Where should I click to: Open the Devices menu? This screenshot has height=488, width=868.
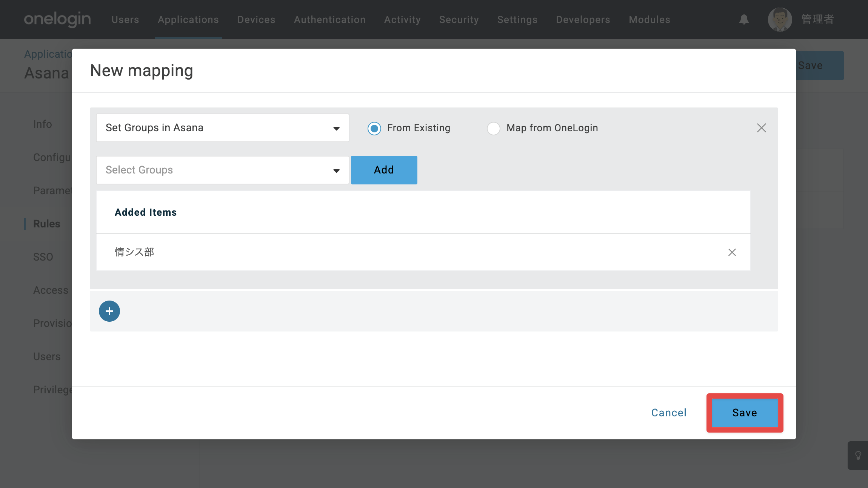tap(256, 20)
